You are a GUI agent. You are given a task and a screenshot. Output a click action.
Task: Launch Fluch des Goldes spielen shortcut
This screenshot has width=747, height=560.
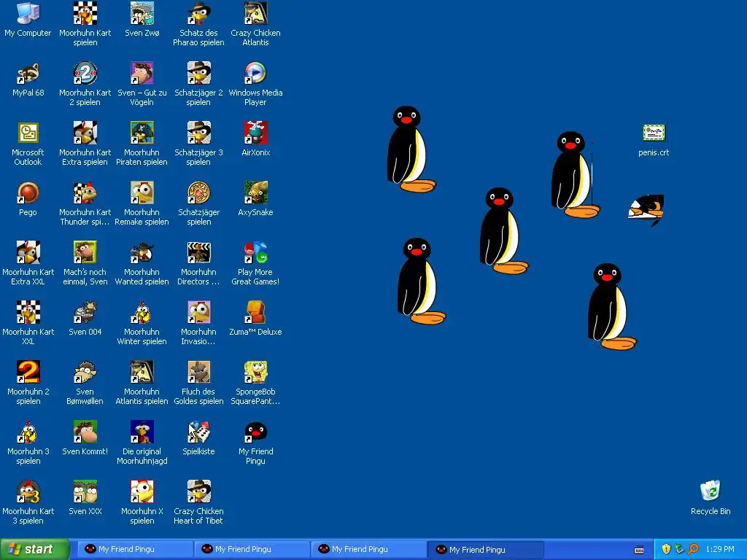[x=198, y=372]
